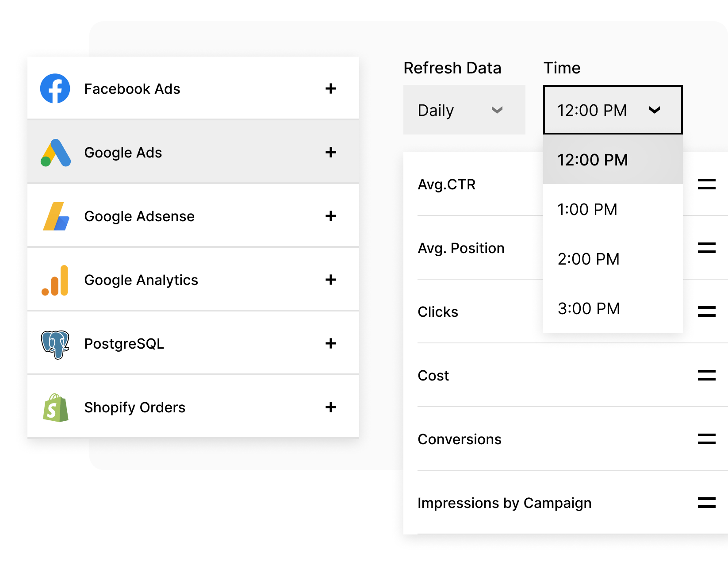Viewport: 728px width, 565px height.
Task: Add Shopify Orders with its plus icon
Action: point(331,407)
